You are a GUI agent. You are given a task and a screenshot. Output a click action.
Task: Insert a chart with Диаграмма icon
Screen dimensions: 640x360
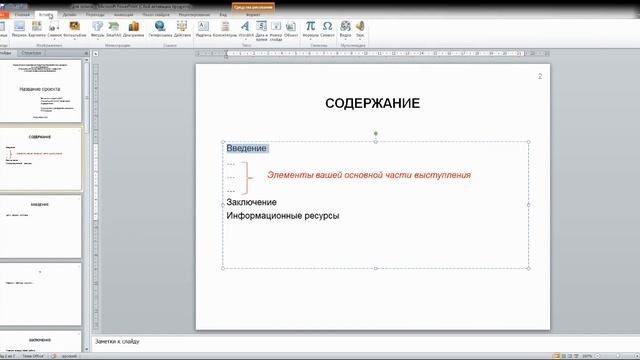click(x=133, y=29)
